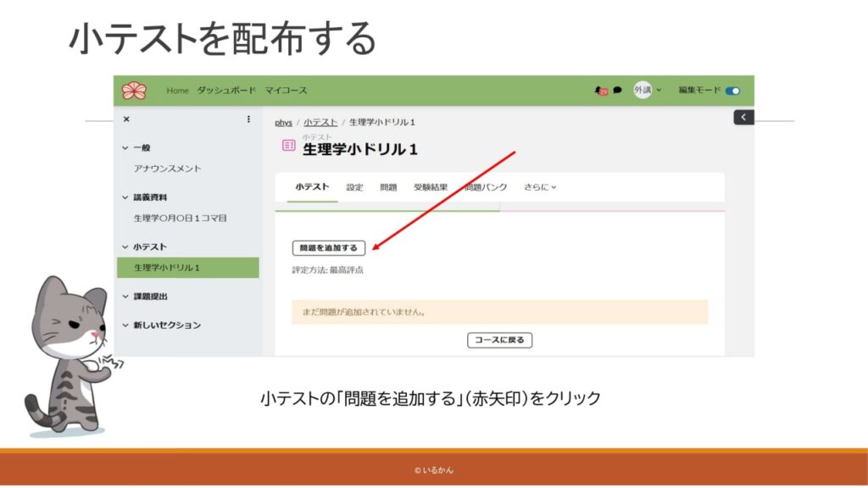Open the ダッシュボード navigation link
868x488 pixels.
point(226,91)
